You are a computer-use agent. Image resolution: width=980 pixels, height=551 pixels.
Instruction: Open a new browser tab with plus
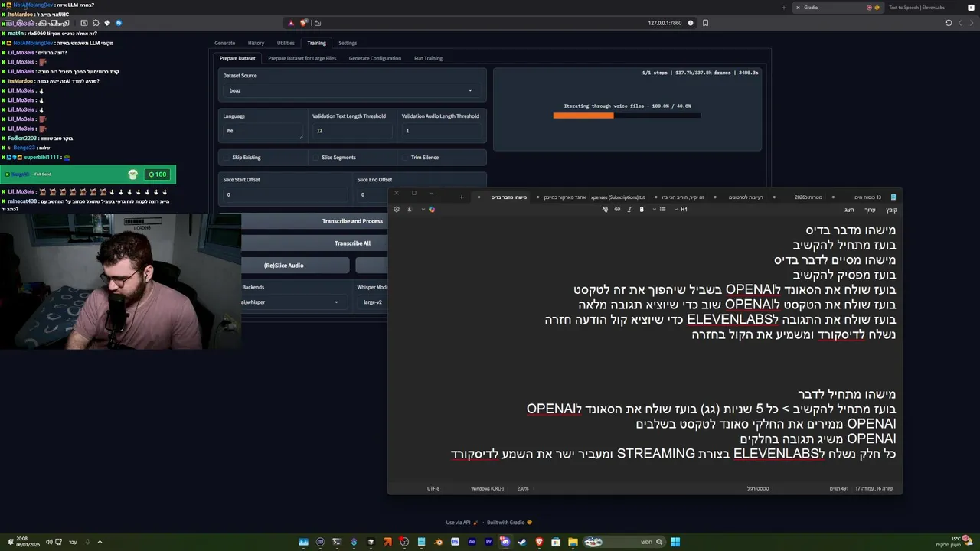tap(783, 8)
